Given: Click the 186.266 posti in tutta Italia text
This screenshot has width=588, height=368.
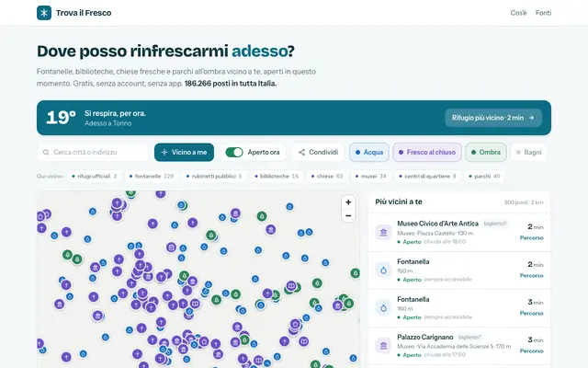Looking at the screenshot, I should click(x=231, y=84).
